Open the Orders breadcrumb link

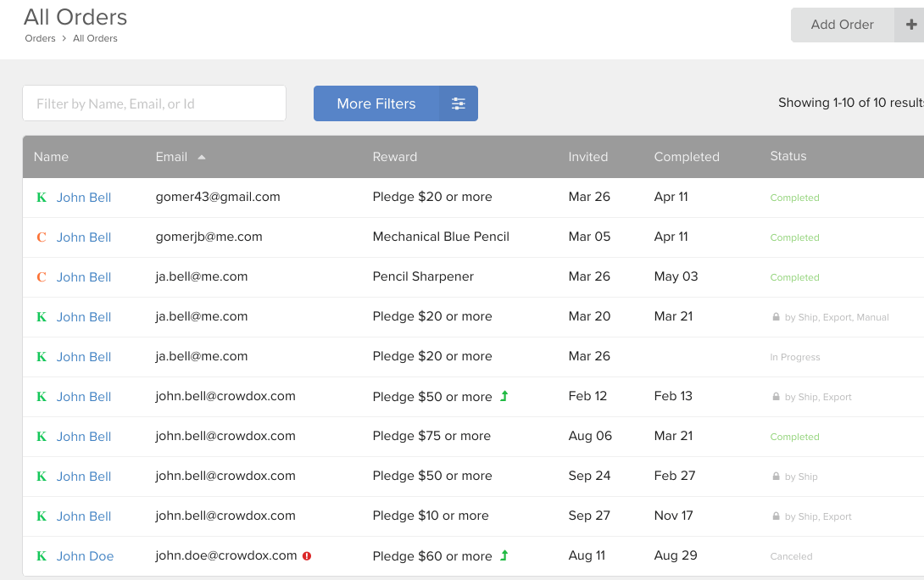pos(40,38)
